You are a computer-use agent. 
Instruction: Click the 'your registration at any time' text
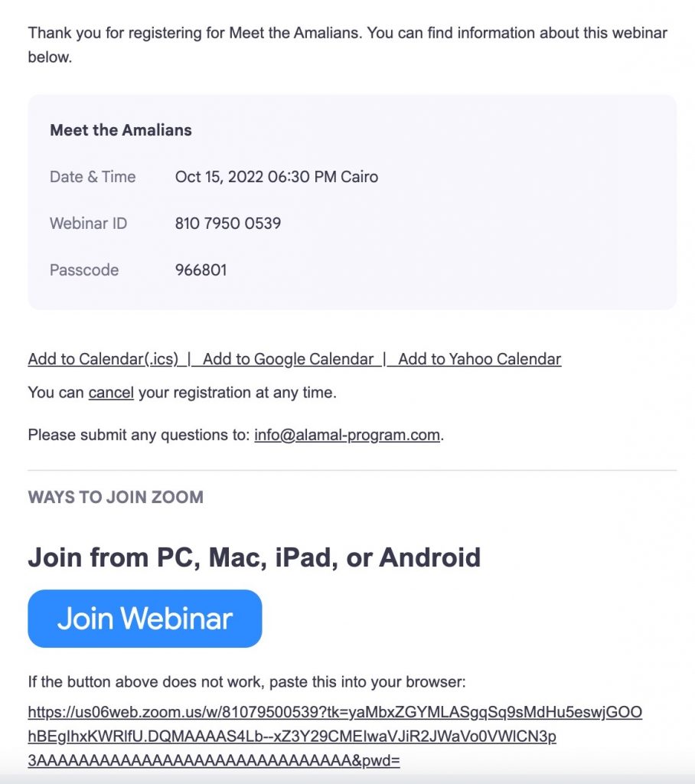237,393
